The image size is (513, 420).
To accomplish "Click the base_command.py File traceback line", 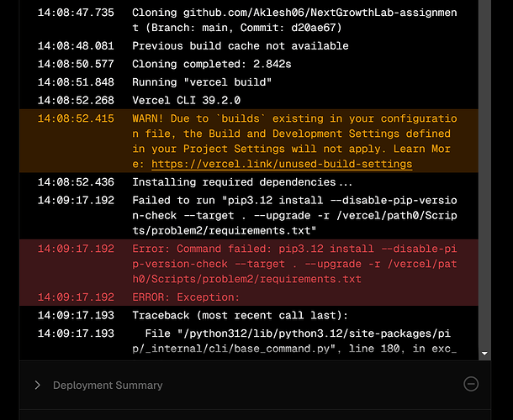I will tap(249, 341).
